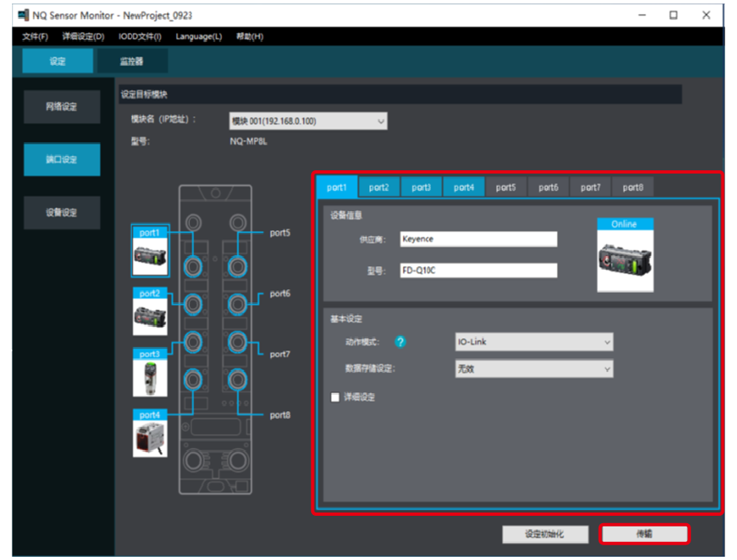Image resolution: width=737 pixels, height=560 pixels.
Task: Expand the 动作模式 IO-Link dropdown
Action: [x=533, y=342]
